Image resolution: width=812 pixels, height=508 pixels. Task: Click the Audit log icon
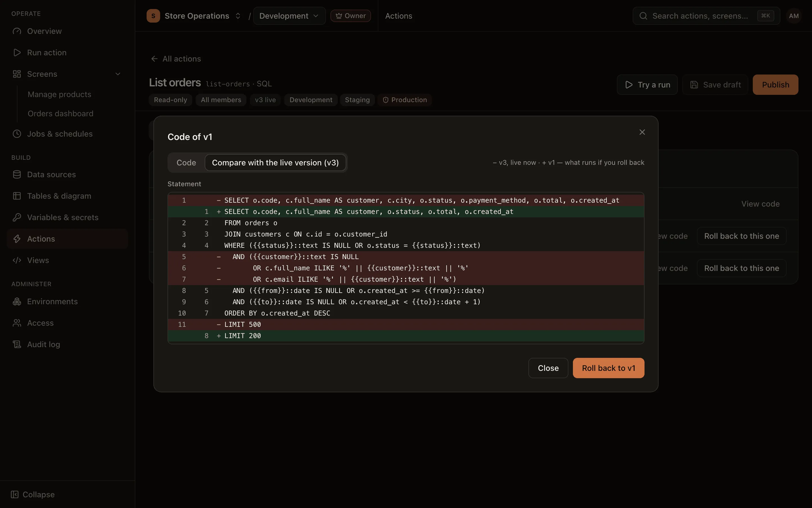pyautogui.click(x=17, y=344)
